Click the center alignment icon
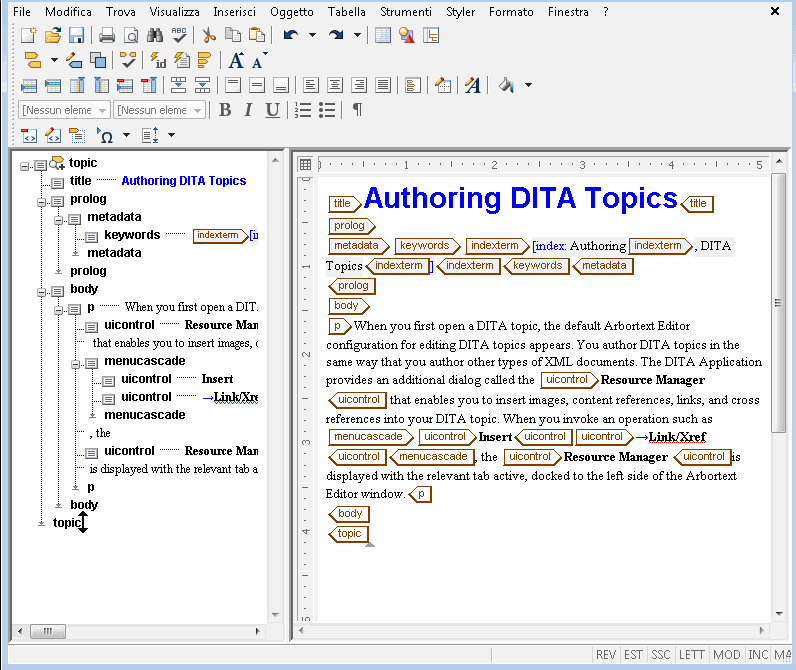 click(335, 85)
